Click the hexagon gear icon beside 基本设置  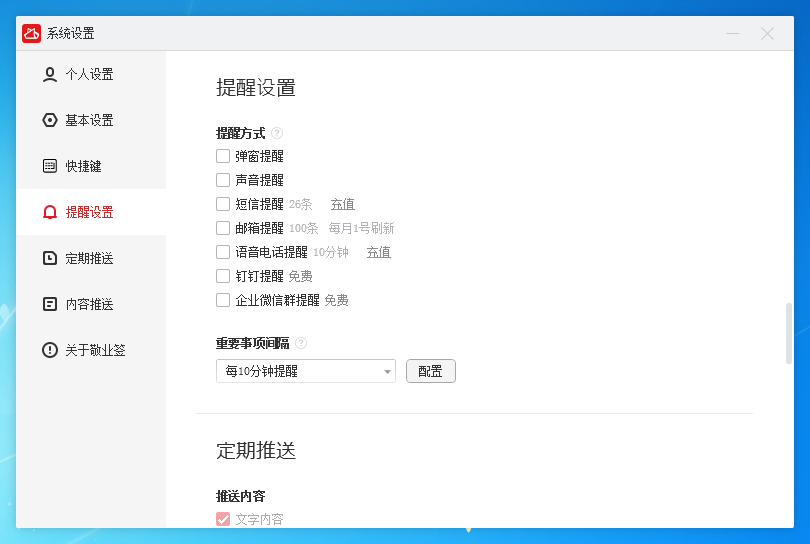50,120
